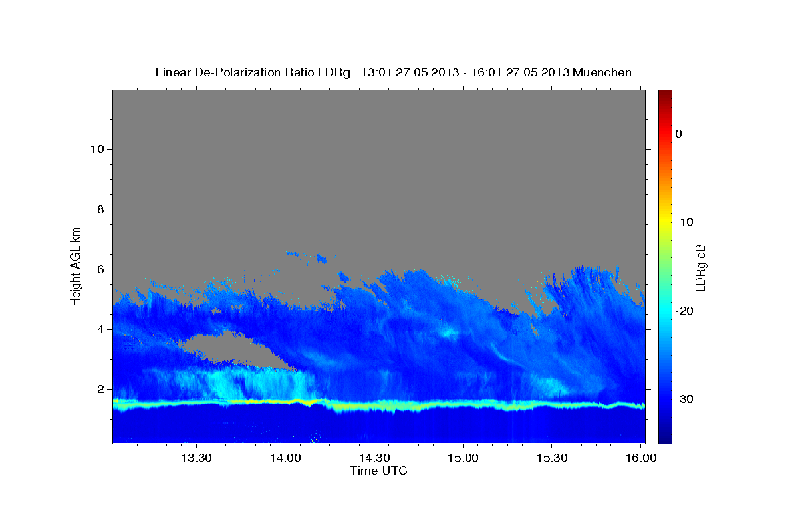This screenshot has height=532, width=798.
Task: Click the height tick label 6
Action: (x=100, y=269)
